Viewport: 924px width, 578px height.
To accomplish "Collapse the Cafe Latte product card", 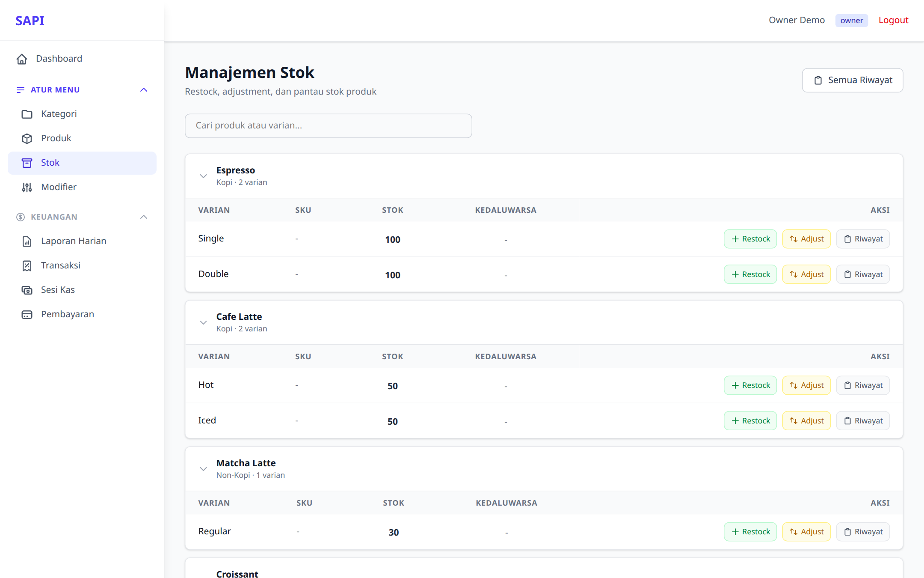I will pos(203,322).
